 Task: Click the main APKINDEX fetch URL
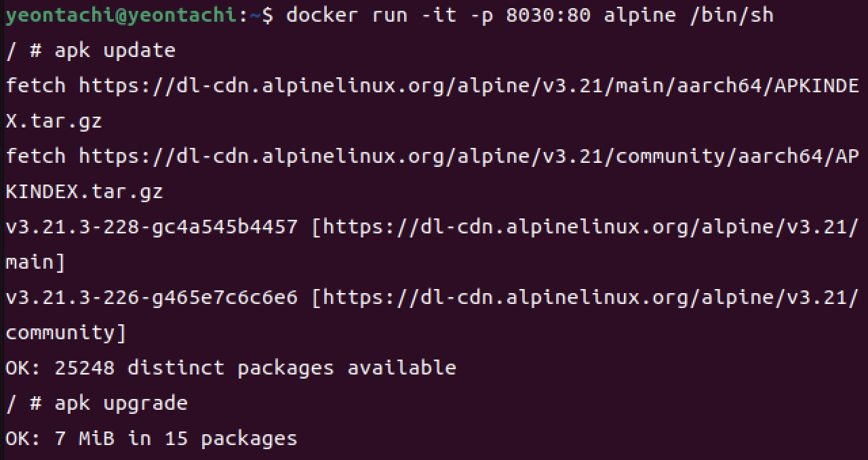coord(469,85)
